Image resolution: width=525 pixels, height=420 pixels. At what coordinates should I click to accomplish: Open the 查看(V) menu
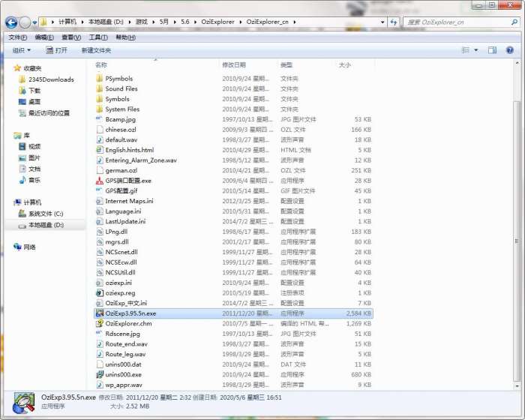pyautogui.click(x=71, y=37)
